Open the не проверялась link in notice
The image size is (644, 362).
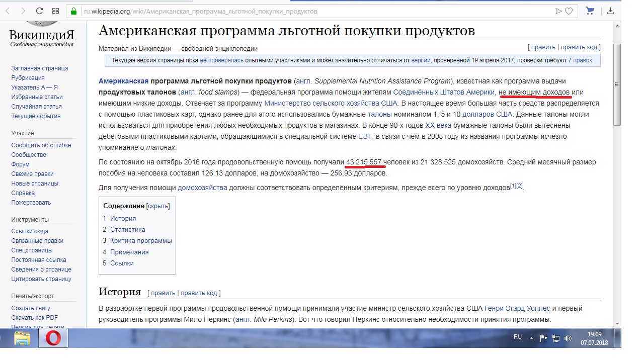tap(221, 60)
